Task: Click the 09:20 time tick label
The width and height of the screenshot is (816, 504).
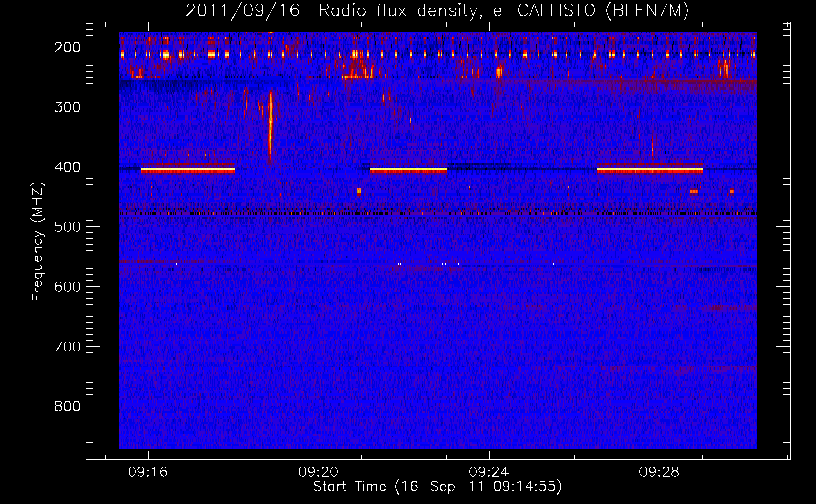Action: coord(318,472)
